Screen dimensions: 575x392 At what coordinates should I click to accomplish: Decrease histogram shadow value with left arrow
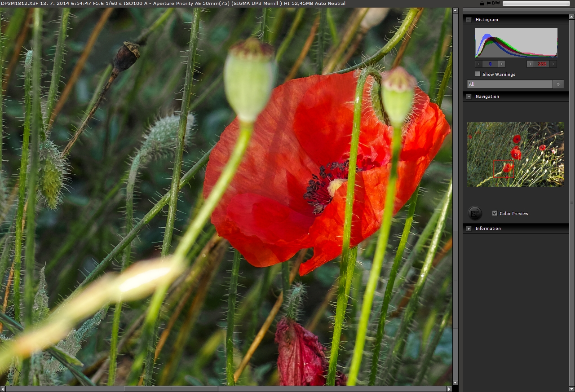479,64
